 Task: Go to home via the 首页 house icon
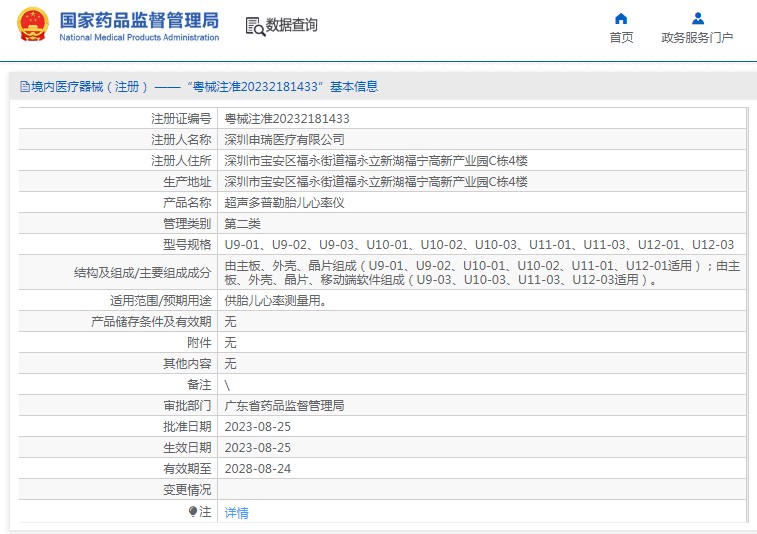pos(621,18)
